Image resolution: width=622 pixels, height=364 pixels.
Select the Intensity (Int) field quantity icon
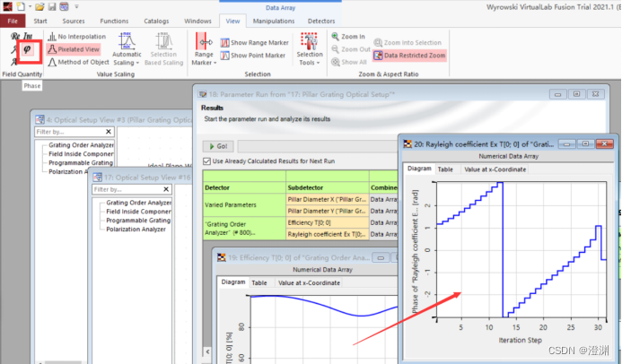point(27,37)
